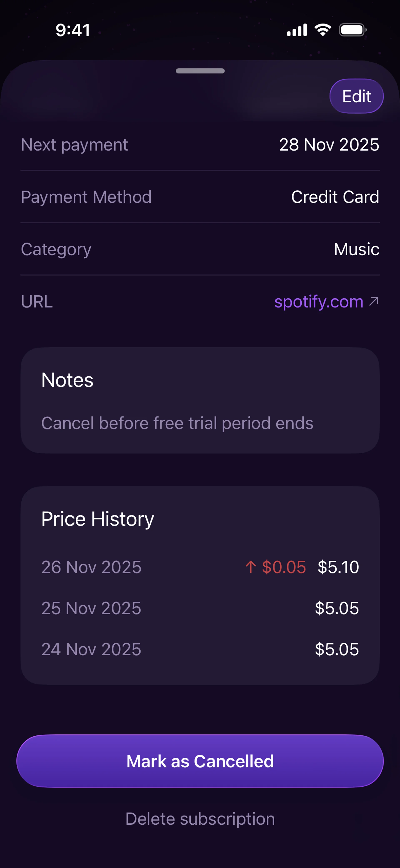Select the Next payment row
The width and height of the screenshot is (400, 868).
[200, 145]
